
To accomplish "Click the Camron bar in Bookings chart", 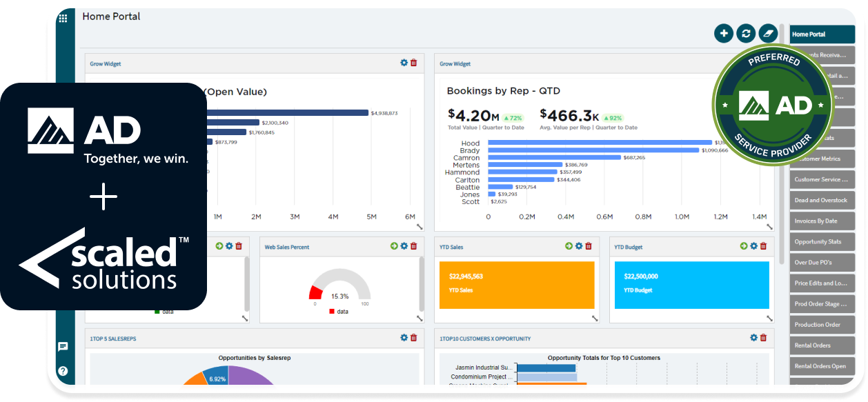I will (x=555, y=157).
